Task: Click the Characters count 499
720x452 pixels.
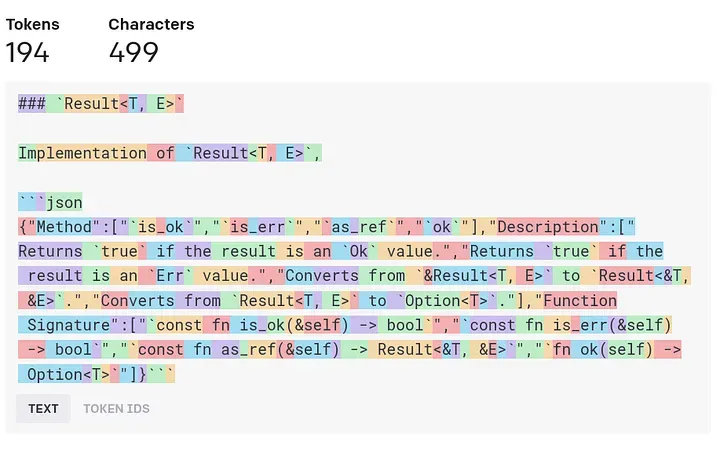Action: pos(134,52)
